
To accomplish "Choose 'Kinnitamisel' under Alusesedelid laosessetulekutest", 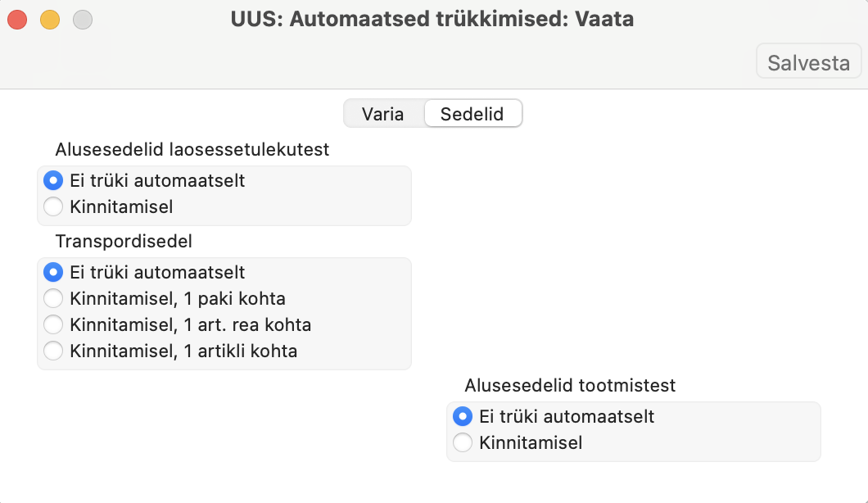I will coord(53,206).
